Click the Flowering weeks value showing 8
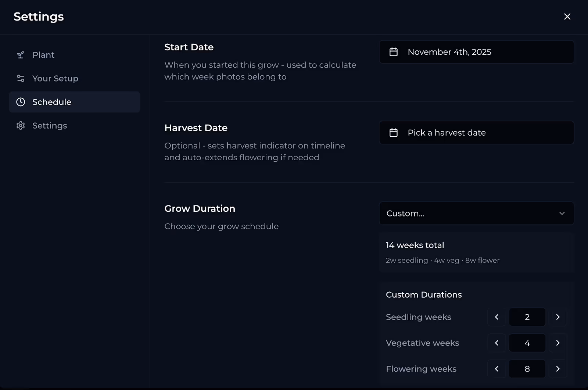The image size is (588, 390). tap(527, 369)
